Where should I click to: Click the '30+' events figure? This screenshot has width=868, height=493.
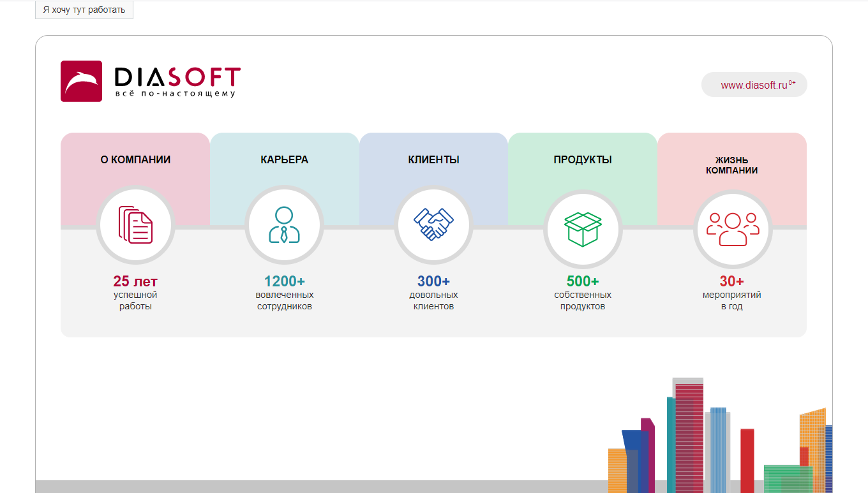click(732, 281)
